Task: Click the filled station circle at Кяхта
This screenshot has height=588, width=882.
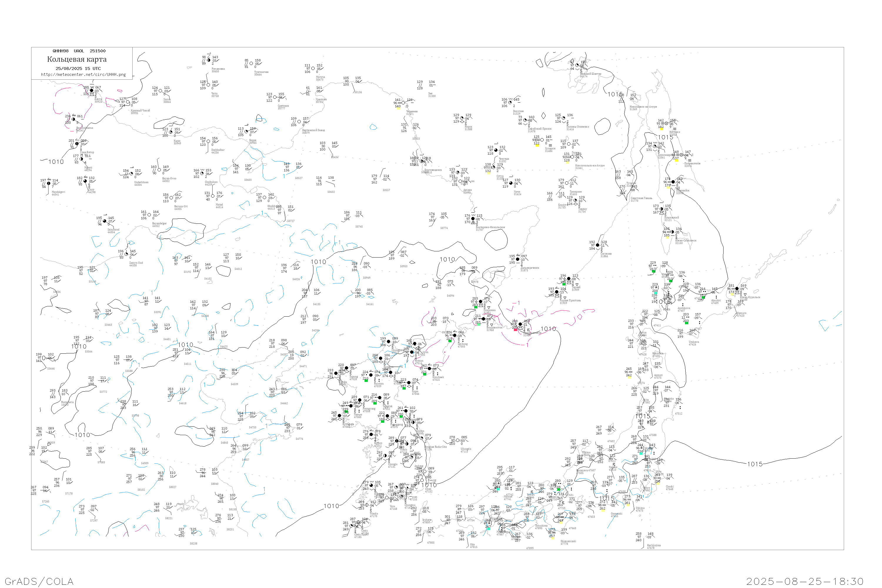Action: coord(92,91)
